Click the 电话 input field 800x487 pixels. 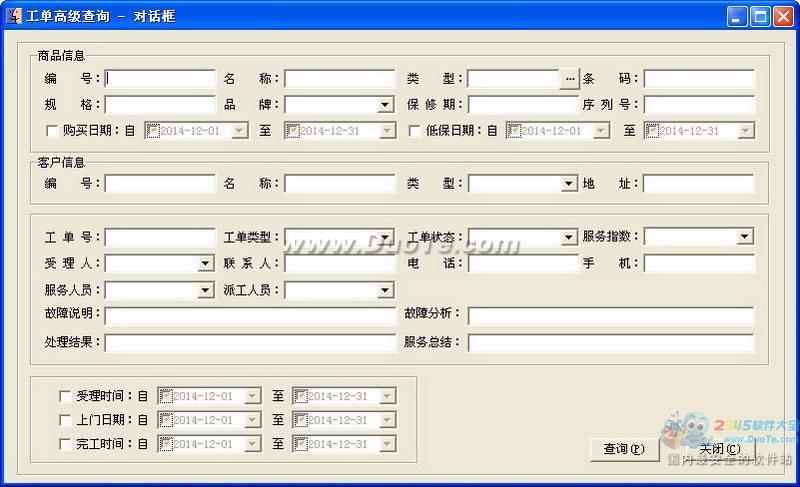pos(523,264)
